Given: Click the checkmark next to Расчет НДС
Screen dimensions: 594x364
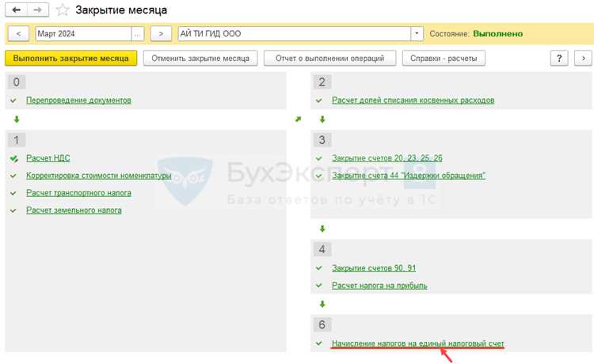Looking at the screenshot, I should pos(14,158).
